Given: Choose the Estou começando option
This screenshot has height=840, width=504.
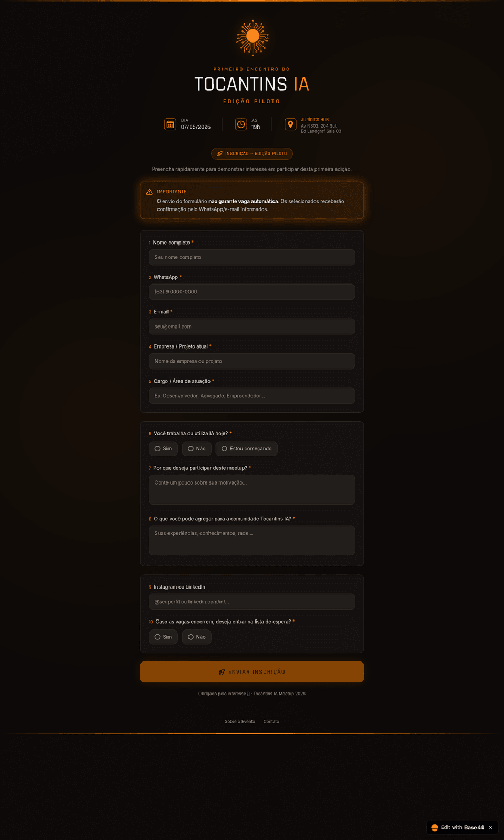Looking at the screenshot, I should tap(247, 449).
